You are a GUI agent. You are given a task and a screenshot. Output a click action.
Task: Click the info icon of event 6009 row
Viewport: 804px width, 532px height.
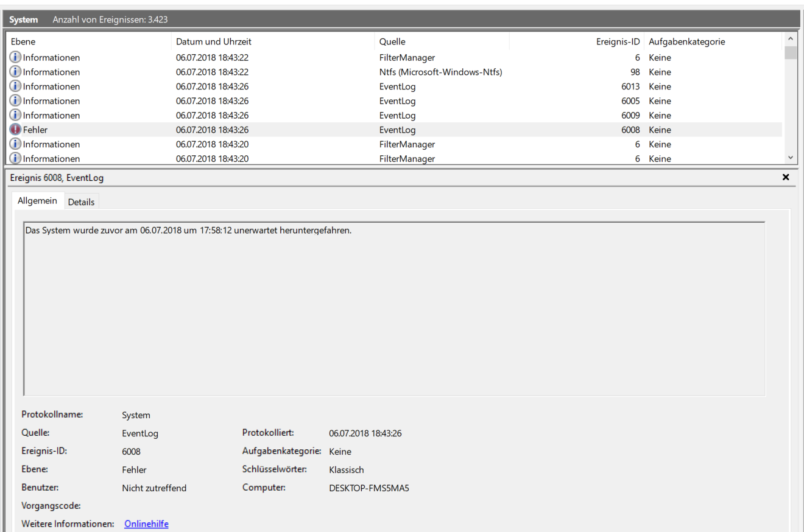coord(15,115)
